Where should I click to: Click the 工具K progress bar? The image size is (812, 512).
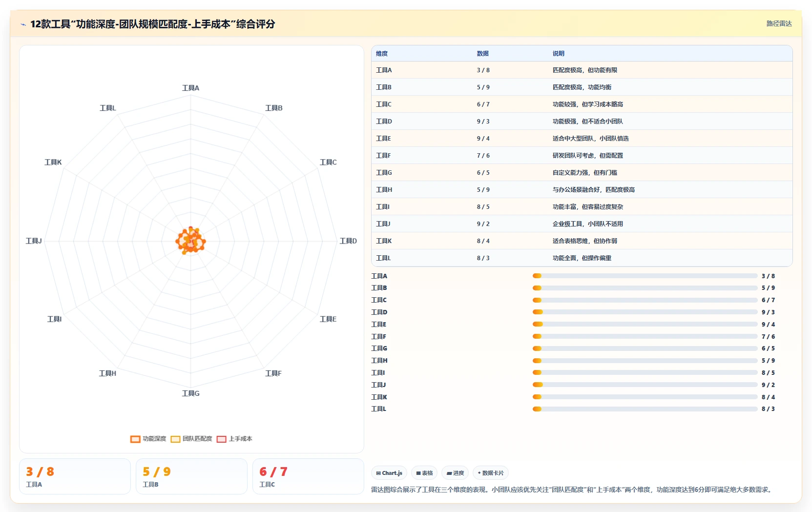click(x=645, y=397)
